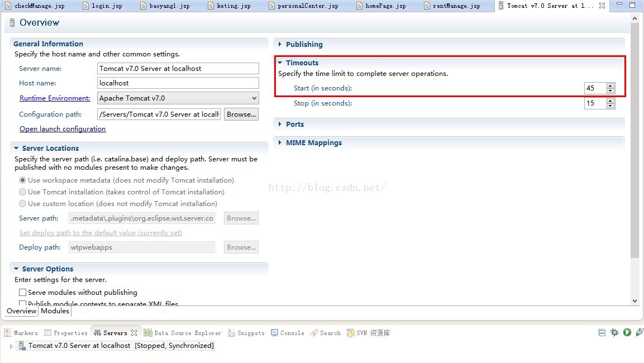Open the checkManage.jsp editor tab
The height and width of the screenshot is (363, 644).
point(35,6)
